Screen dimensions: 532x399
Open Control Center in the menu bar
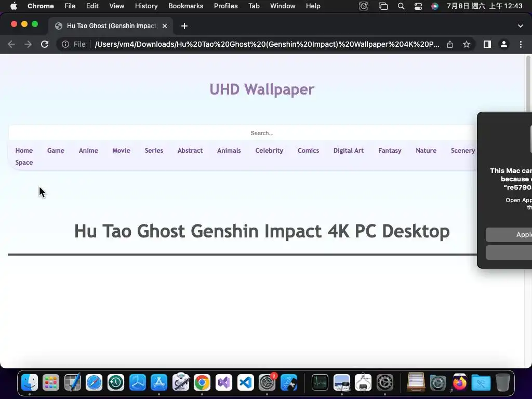point(418,6)
